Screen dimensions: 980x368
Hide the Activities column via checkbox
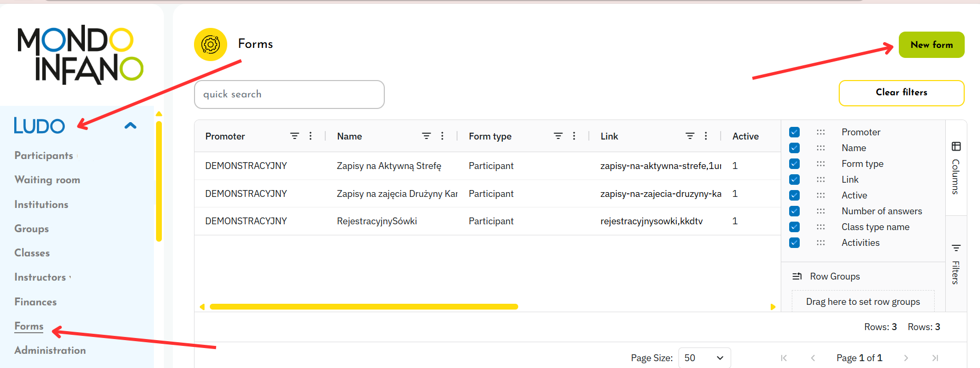(794, 243)
